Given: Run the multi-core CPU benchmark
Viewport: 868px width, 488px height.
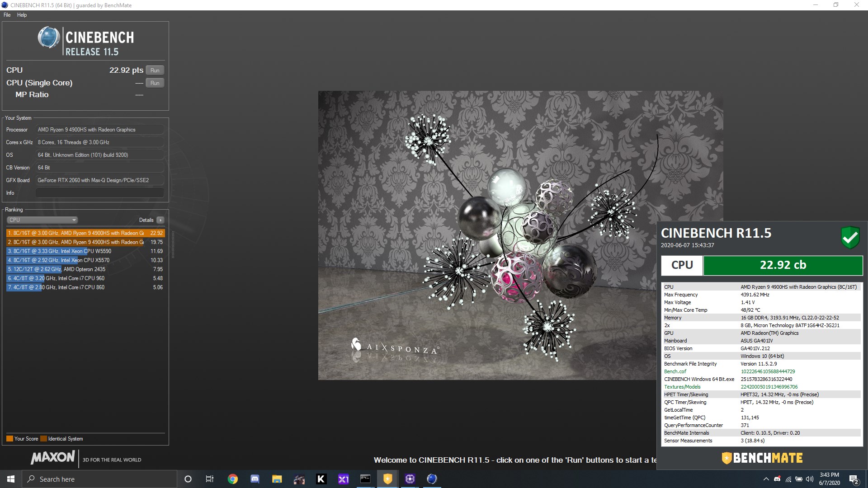Looking at the screenshot, I should [155, 70].
